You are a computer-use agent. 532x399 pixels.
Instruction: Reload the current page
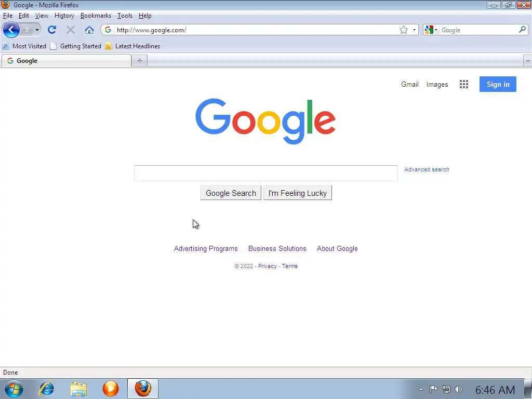pyautogui.click(x=52, y=30)
